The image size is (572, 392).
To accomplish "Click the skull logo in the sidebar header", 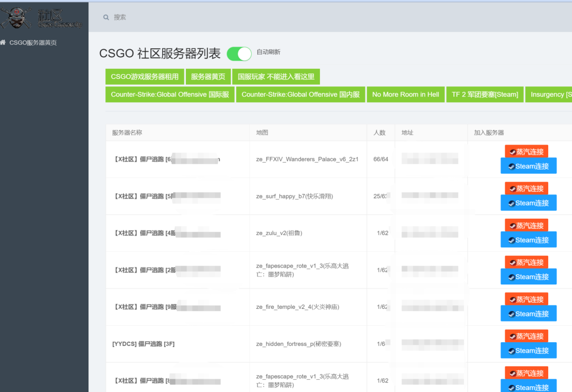I will point(16,17).
